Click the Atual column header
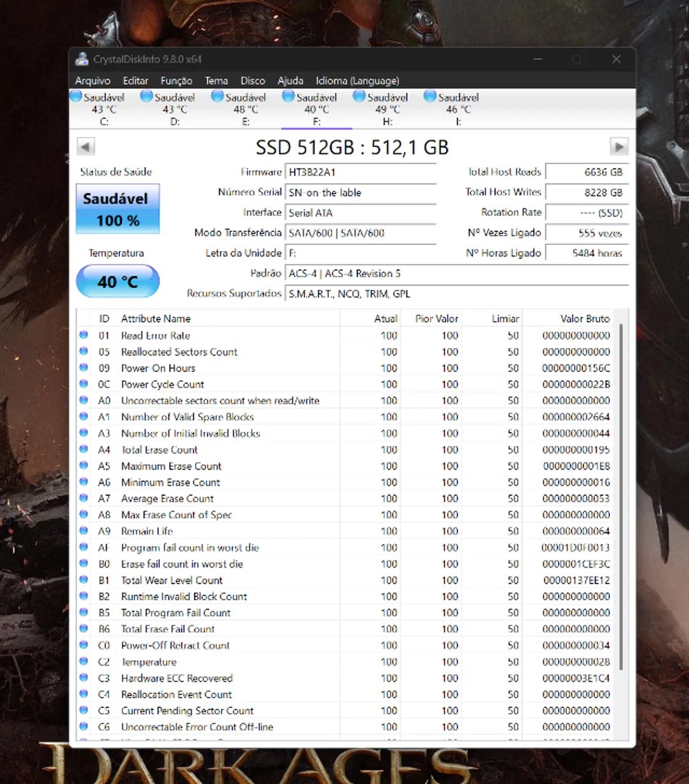 click(x=370, y=318)
